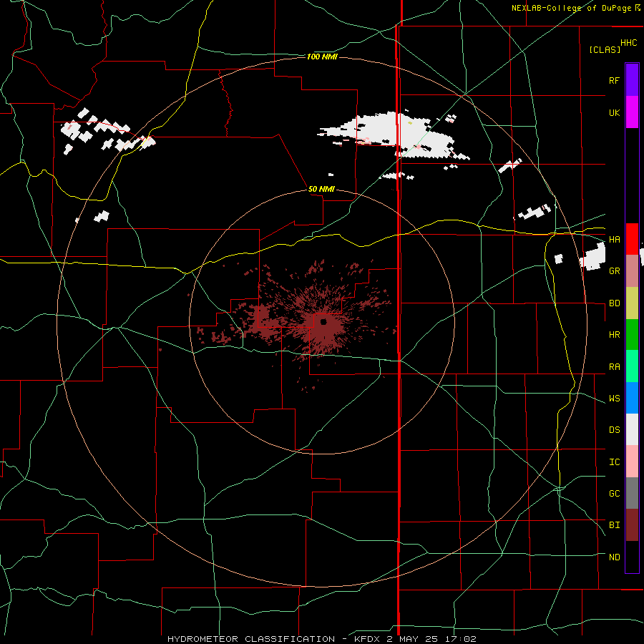Screen dimensions: 644x644
Task: Click the '100 NMI' range ring label
Action: point(322,57)
